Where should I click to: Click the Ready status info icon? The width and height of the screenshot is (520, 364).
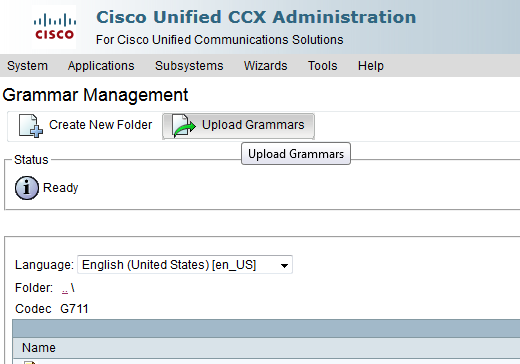27,188
